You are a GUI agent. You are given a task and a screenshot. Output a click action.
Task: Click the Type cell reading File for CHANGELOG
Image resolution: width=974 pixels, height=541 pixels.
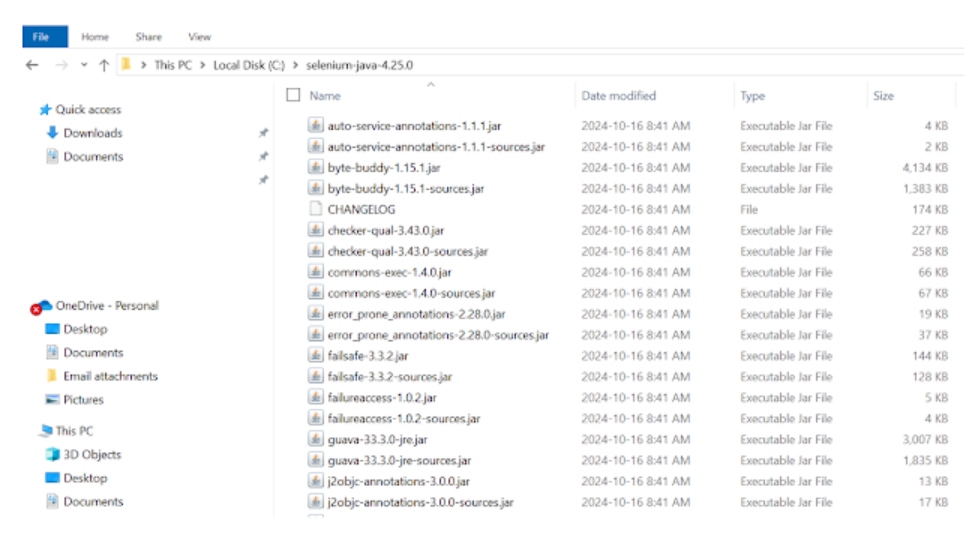pyautogui.click(x=749, y=210)
